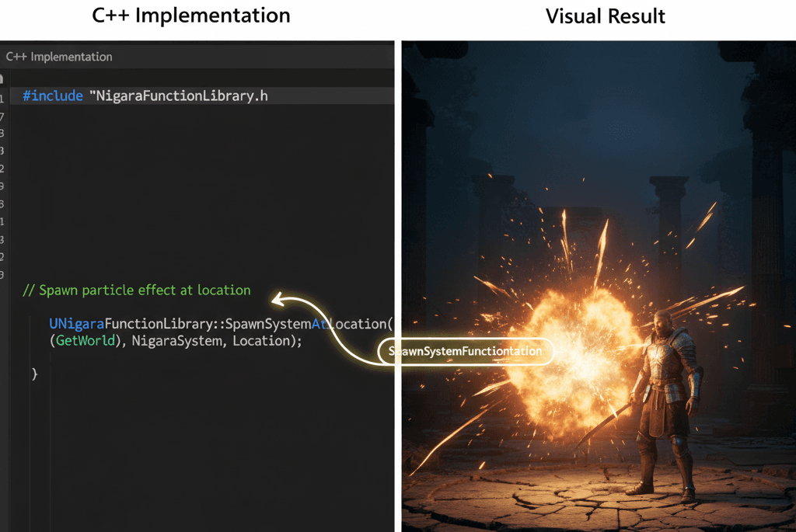Click the closing brace below the code
The height and width of the screenshot is (532, 796).
(34, 373)
